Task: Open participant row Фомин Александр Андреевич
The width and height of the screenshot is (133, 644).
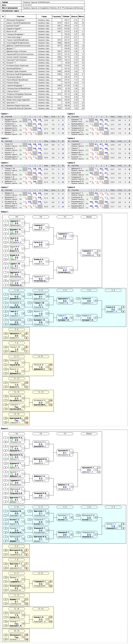Action: pyautogui.click(x=43, y=100)
